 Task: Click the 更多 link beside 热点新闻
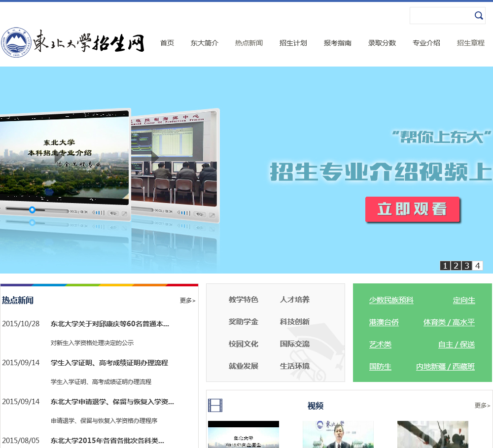click(188, 301)
